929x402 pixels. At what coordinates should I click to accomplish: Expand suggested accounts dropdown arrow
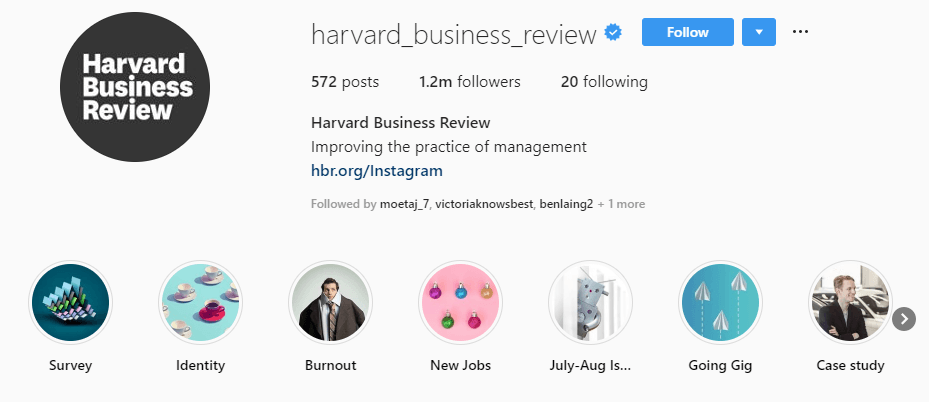[759, 32]
